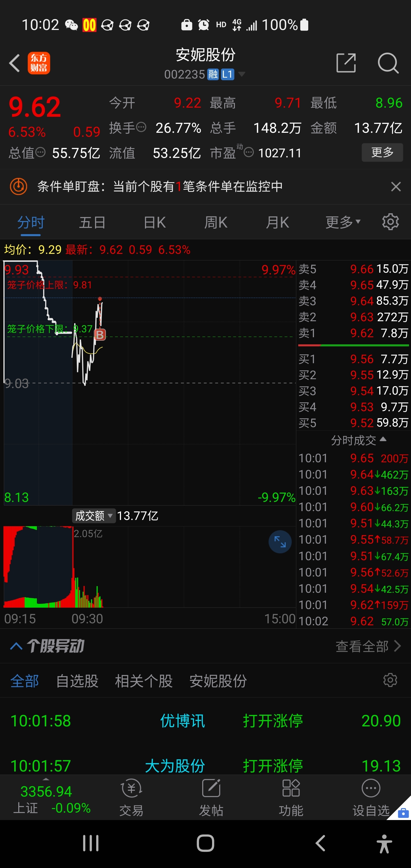Tap the Android back navigation button
Image resolution: width=411 pixels, height=868 pixels.
pos(320,843)
